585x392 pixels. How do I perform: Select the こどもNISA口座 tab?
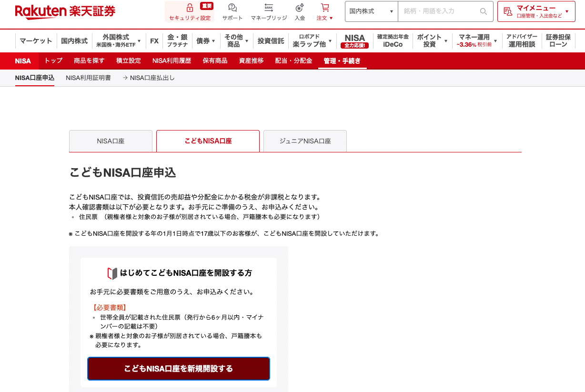208,141
